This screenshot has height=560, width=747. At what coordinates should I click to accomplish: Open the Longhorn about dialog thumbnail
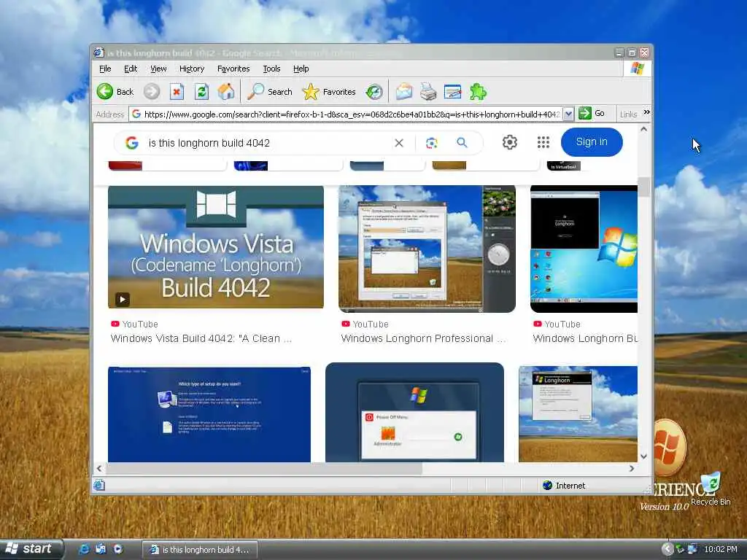point(578,414)
